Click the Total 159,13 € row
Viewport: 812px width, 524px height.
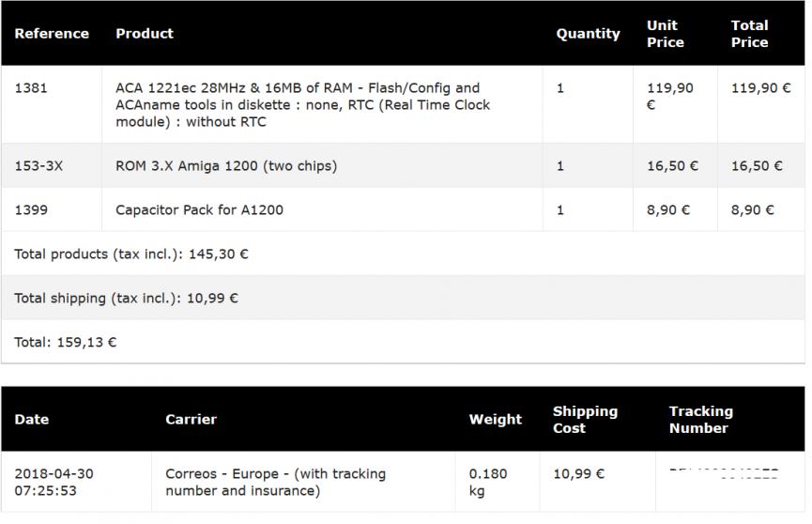pos(66,343)
